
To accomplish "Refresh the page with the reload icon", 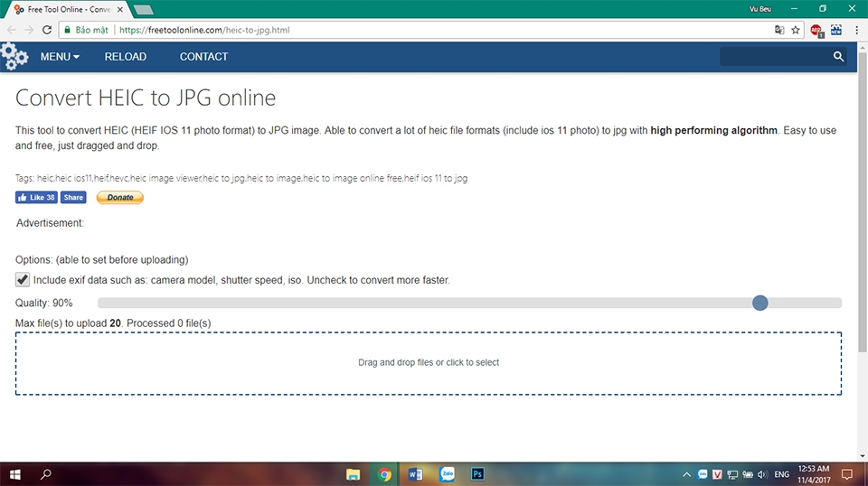I will click(47, 30).
